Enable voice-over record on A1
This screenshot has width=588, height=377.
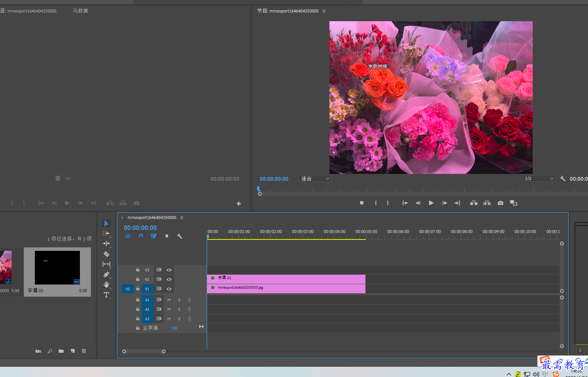tap(190, 300)
